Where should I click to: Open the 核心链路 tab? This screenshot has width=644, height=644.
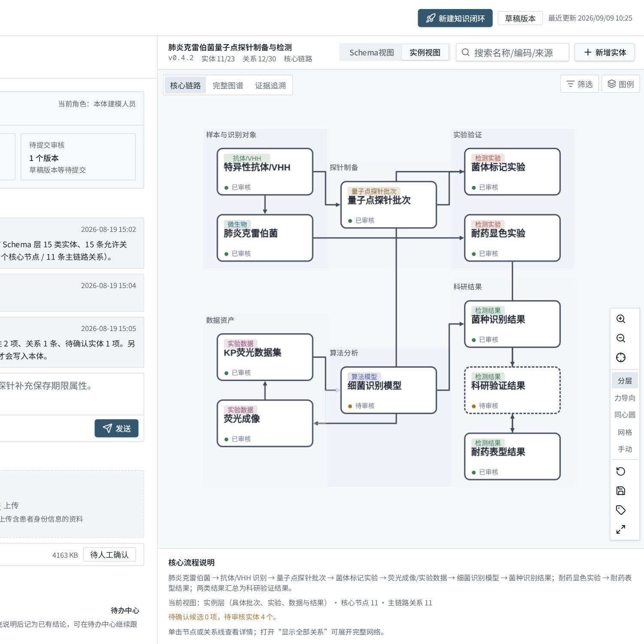[185, 85]
